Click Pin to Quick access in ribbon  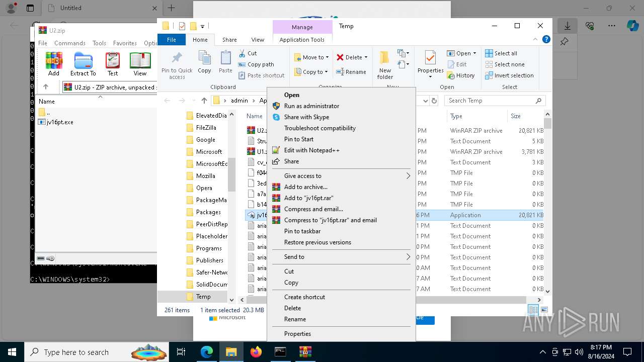(x=177, y=65)
